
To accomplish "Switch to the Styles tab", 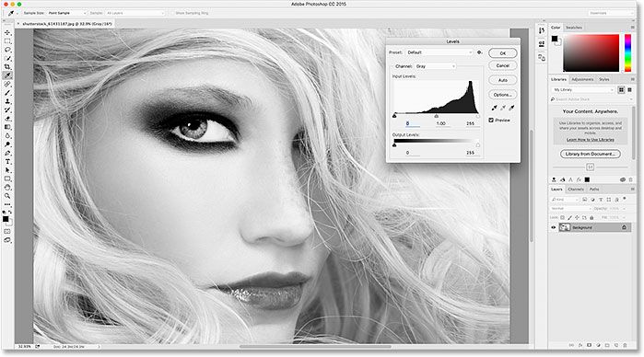I will click(603, 79).
